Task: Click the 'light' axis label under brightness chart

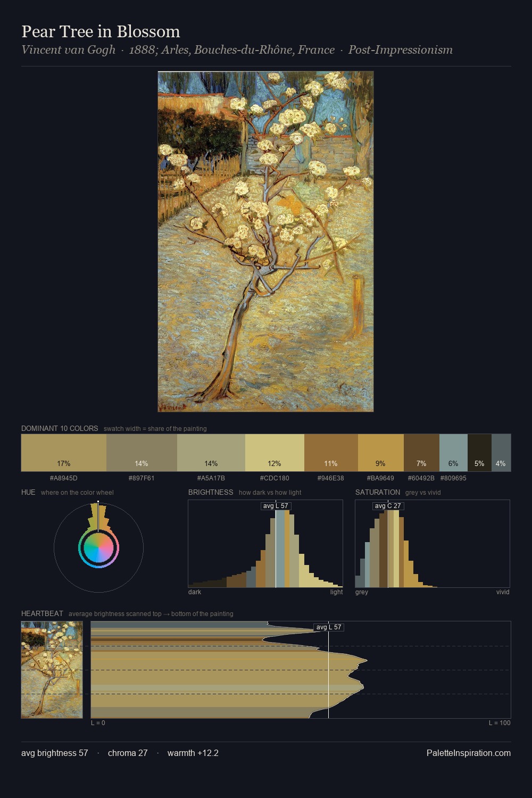Action: click(337, 592)
